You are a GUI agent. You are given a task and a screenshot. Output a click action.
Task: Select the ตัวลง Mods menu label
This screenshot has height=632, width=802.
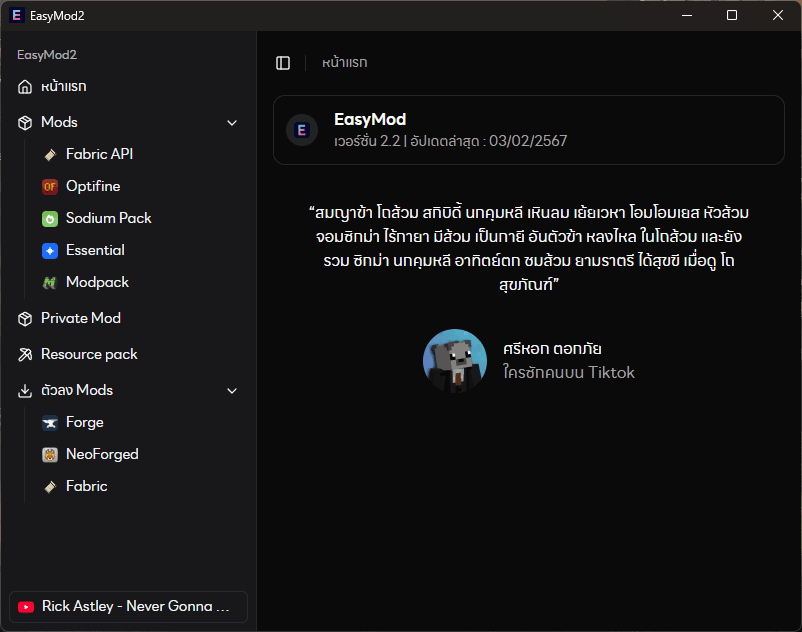[77, 390]
